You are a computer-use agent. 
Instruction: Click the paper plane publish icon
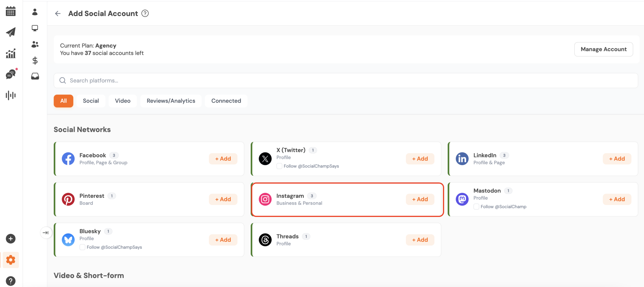pyautogui.click(x=11, y=32)
